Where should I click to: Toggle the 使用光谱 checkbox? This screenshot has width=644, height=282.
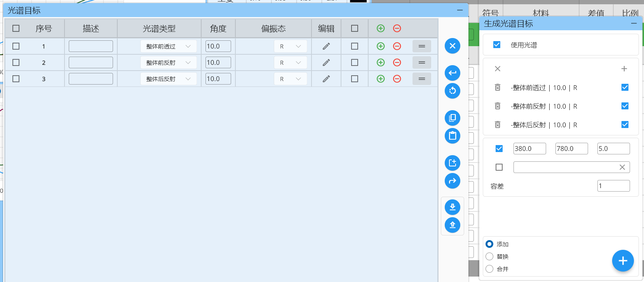tap(497, 45)
